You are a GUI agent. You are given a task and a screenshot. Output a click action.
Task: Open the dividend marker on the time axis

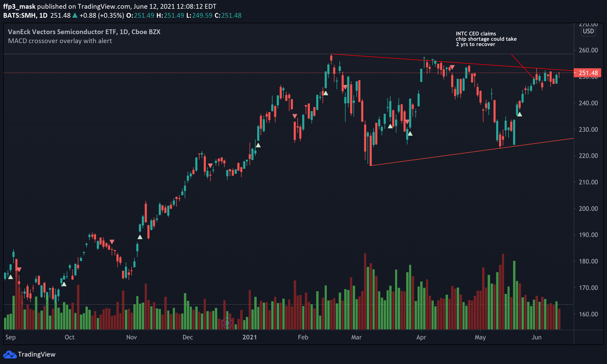227,323
